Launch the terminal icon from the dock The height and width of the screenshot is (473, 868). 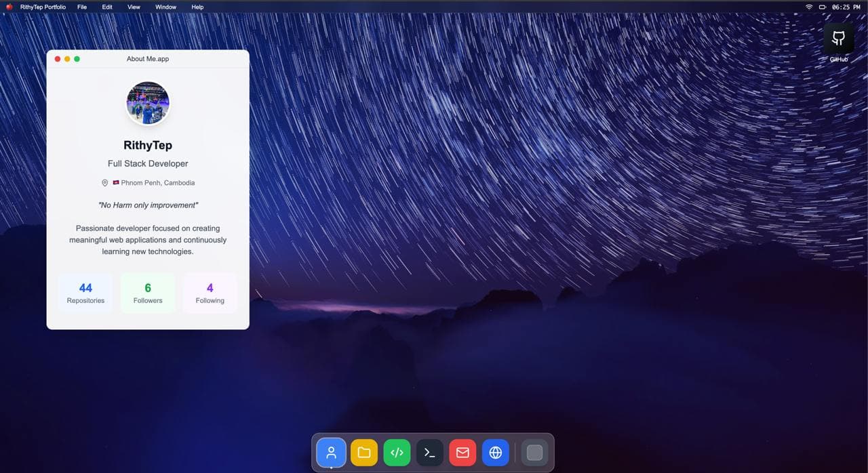pyautogui.click(x=429, y=452)
